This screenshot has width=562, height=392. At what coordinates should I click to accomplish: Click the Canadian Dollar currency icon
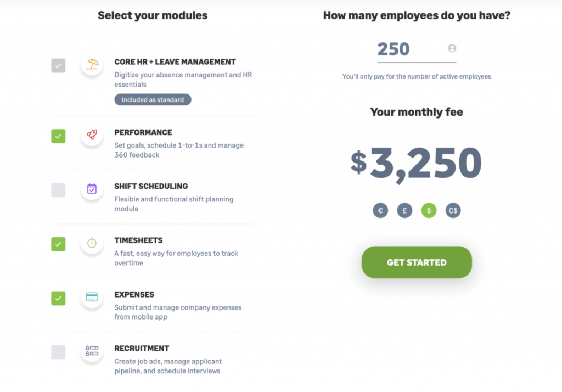click(x=453, y=210)
